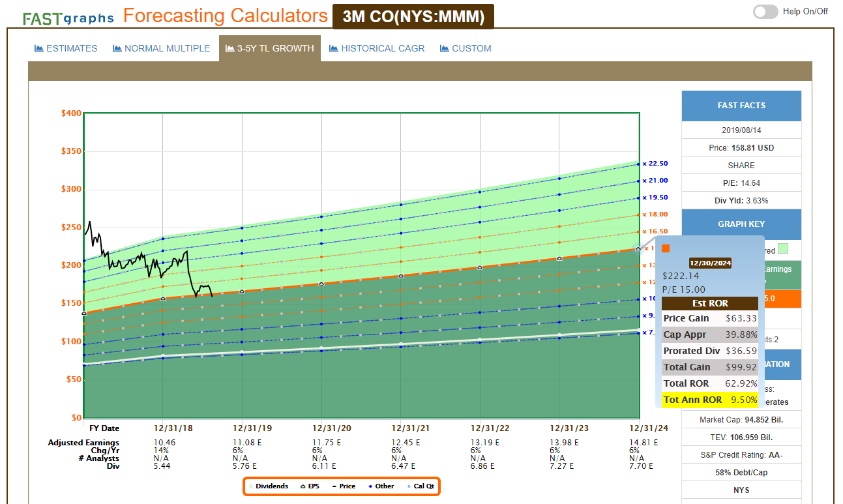This screenshot has width=843, height=504.
Task: Click the FAST FACTS panel header
Action: point(741,106)
